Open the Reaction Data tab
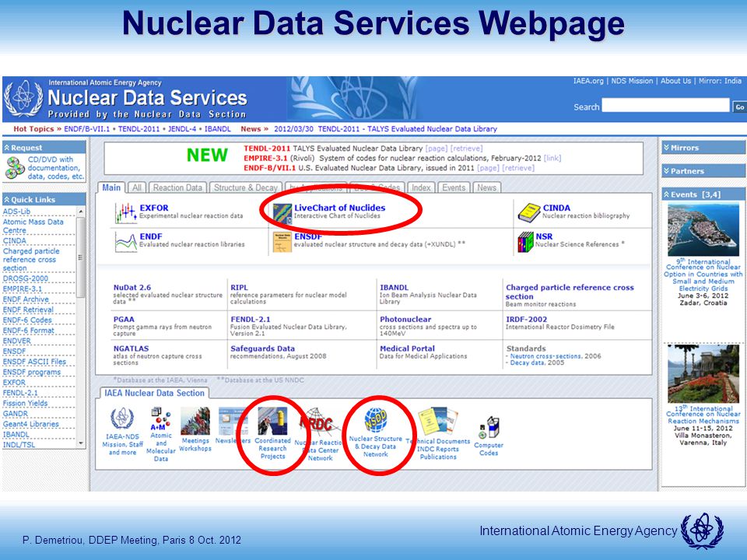Viewport: 747px width, 560px height. tap(177, 187)
